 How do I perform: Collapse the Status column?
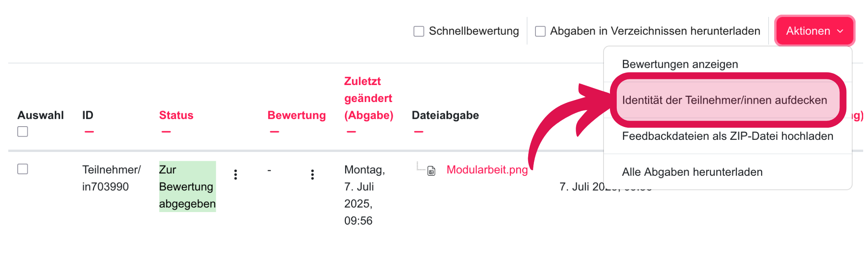click(x=166, y=132)
